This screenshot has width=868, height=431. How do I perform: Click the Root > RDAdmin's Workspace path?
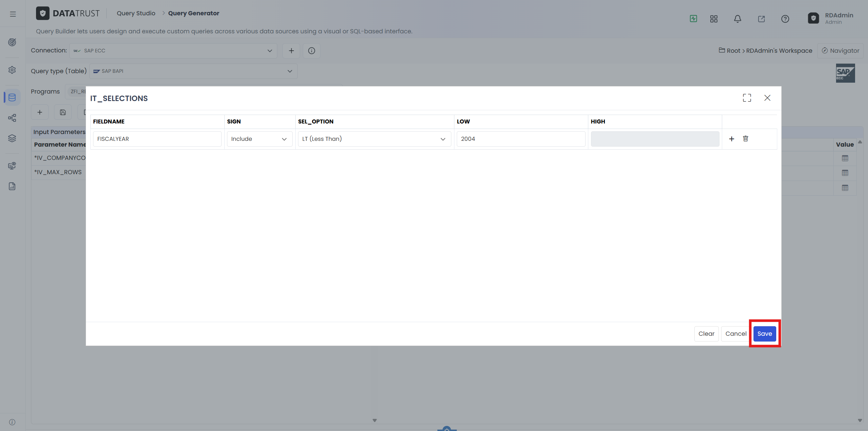[765, 51]
